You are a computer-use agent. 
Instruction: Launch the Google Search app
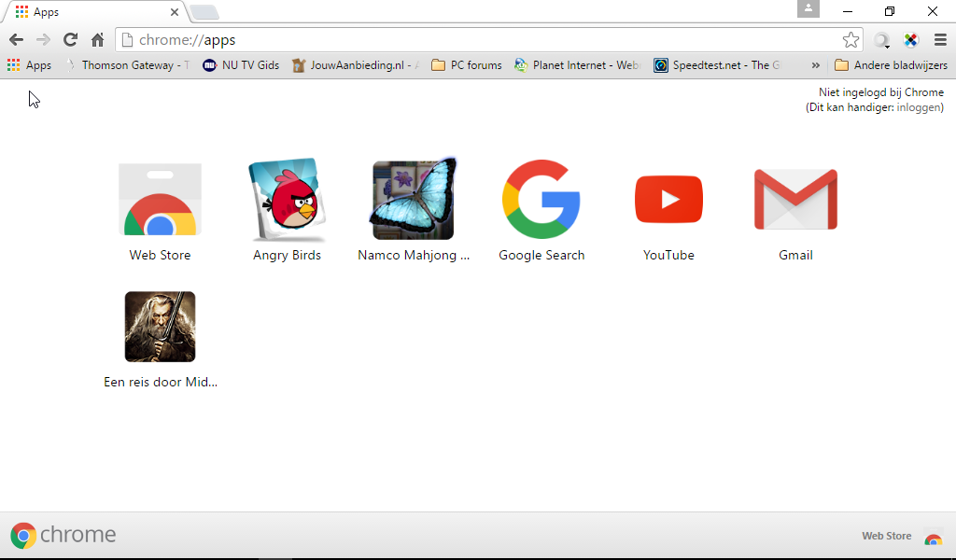(x=541, y=199)
